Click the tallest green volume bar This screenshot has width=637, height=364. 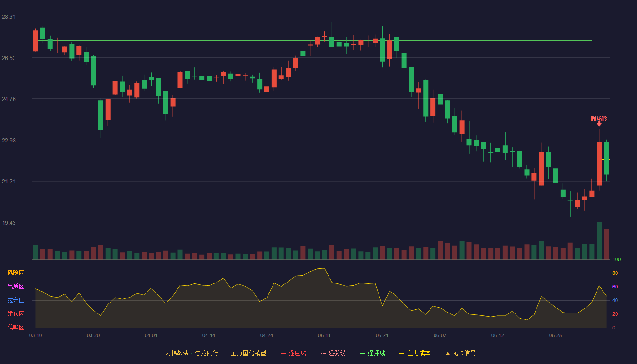[x=599, y=241]
